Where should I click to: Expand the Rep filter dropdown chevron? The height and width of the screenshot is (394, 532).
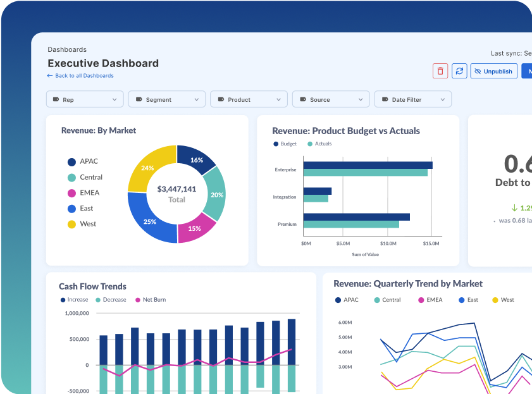click(x=115, y=100)
